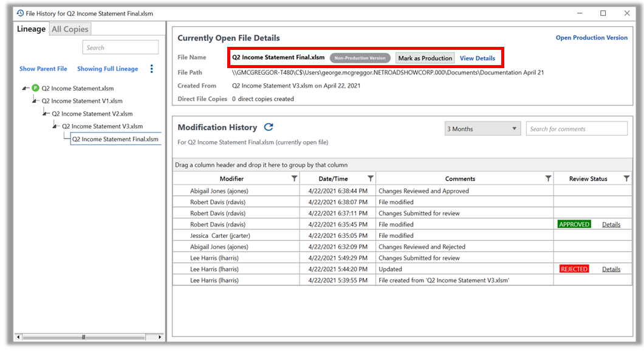Screen dimensions: 644x351
Task: Select Q2 Income Statement Final.xlsm in tree
Action: [115, 139]
